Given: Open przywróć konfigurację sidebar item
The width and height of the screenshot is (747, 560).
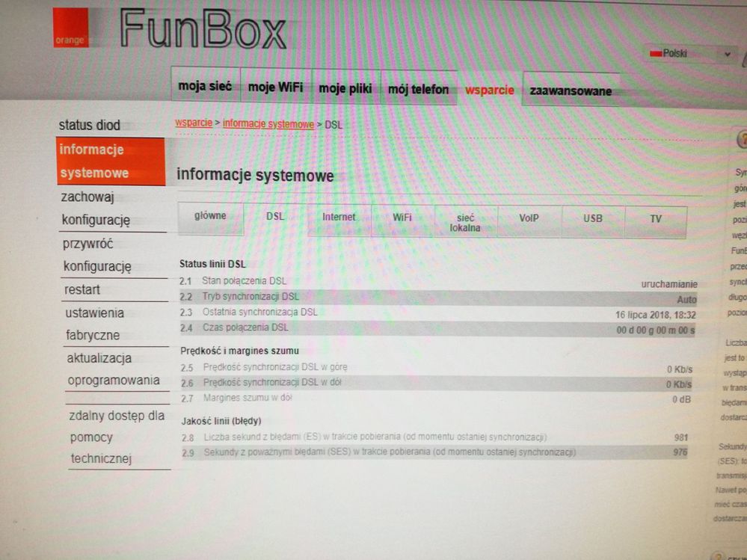Looking at the screenshot, I should [x=96, y=255].
